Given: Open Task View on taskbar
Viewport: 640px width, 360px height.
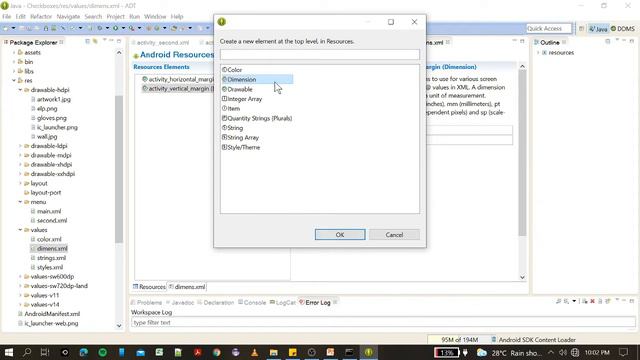Looking at the screenshot, I should pos(45,352).
